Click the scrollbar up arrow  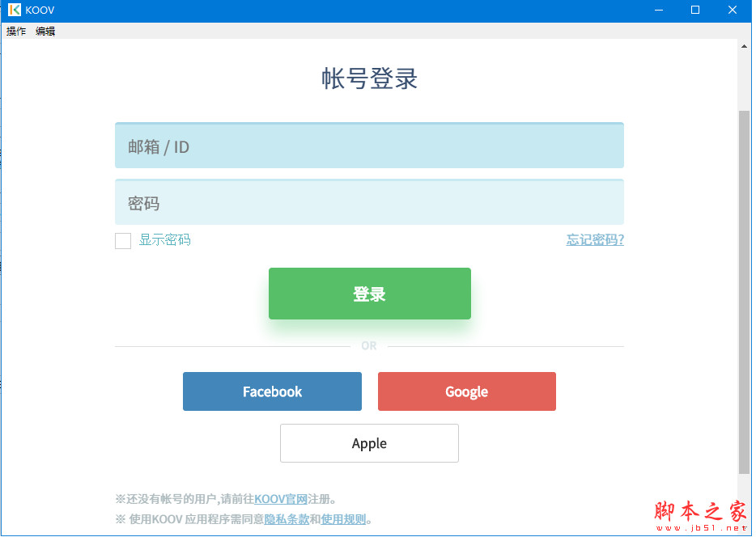[744, 46]
